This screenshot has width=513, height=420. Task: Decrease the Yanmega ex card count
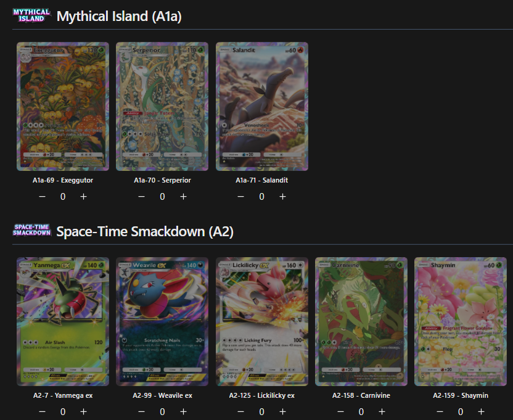click(x=42, y=411)
